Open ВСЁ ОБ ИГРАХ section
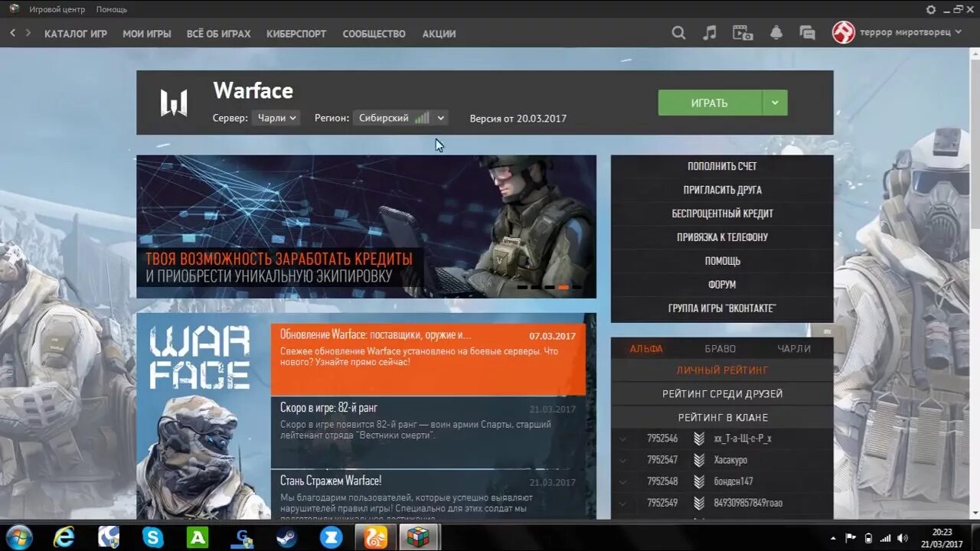 click(x=219, y=34)
